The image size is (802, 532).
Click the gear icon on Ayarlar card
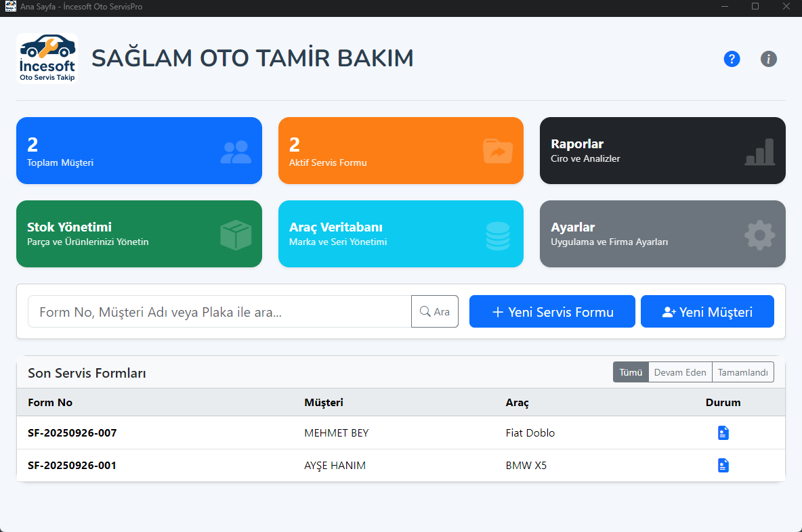coord(759,235)
